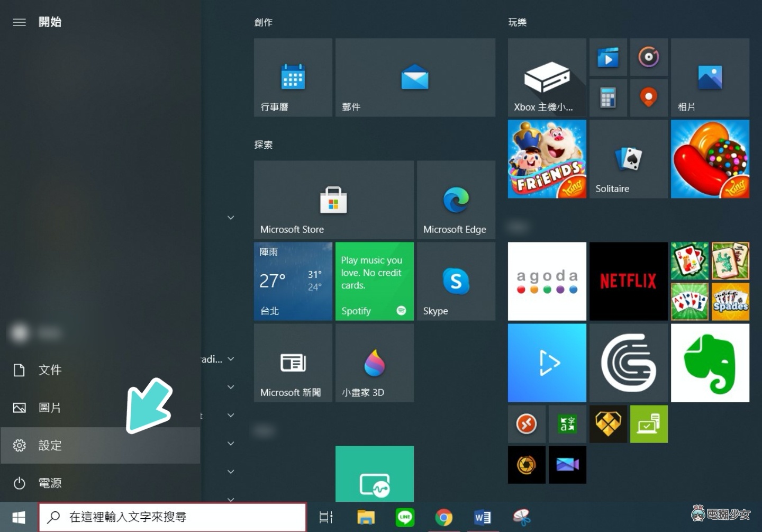Launch the gold camera aperture tile
The width and height of the screenshot is (762, 532).
click(527, 465)
